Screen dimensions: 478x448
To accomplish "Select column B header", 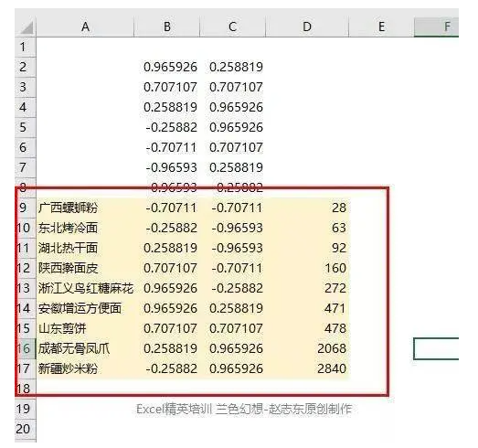I will 166,27.
